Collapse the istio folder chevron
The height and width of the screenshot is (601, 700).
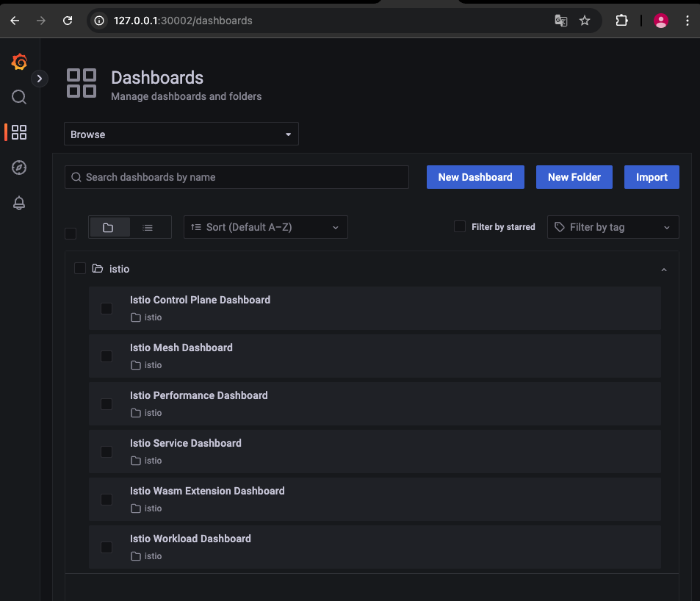tap(664, 270)
